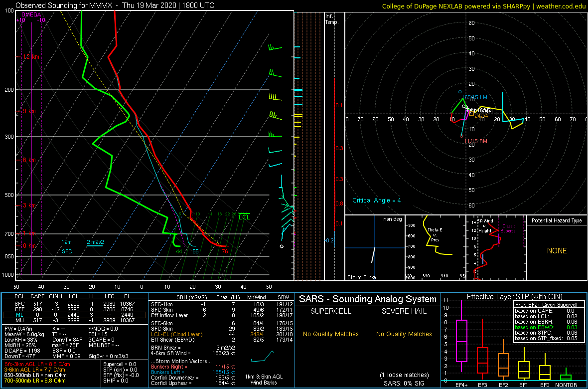Click the 'SHIP = 0.0' value
Screen dimensions: 588x389
(116, 381)
